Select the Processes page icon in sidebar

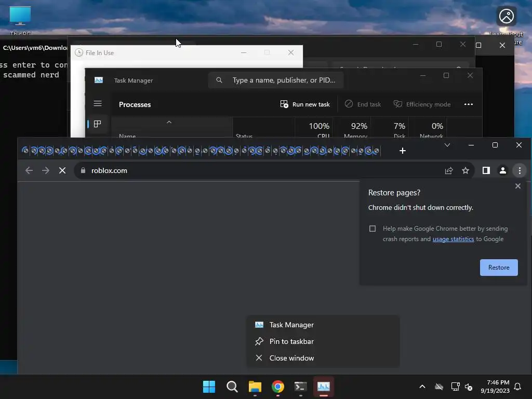tap(97, 124)
